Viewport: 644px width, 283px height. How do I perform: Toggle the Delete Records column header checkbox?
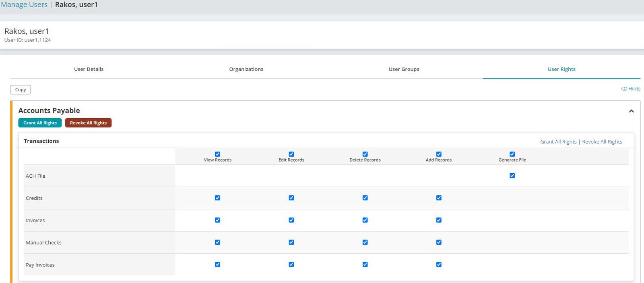365,154
